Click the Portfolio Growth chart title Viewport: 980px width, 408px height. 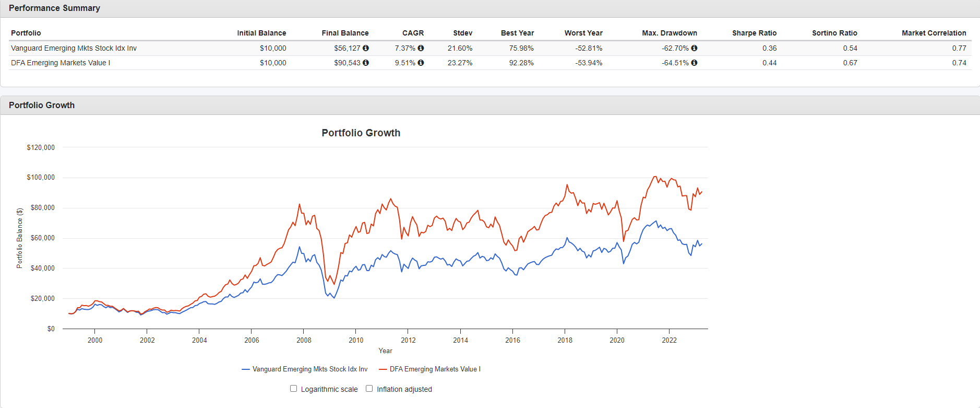361,133
